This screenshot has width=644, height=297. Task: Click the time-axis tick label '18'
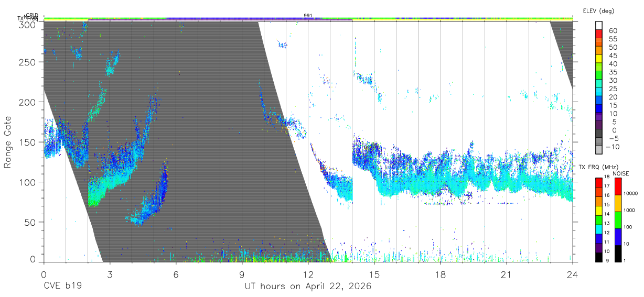(441, 274)
